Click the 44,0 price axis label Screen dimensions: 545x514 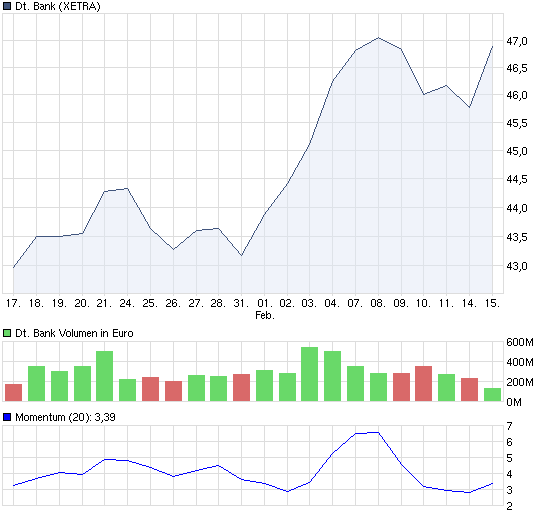tap(517, 209)
